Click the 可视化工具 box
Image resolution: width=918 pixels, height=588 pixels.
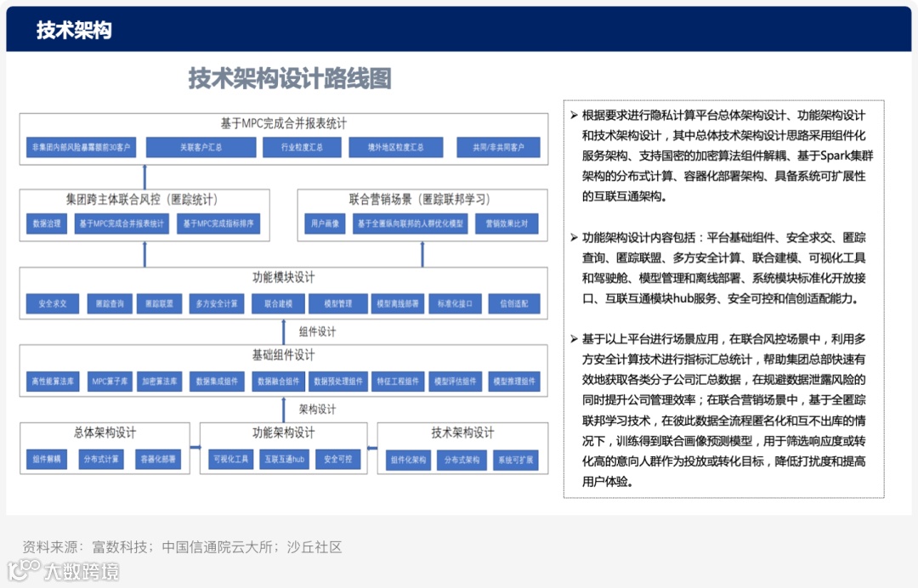230,460
